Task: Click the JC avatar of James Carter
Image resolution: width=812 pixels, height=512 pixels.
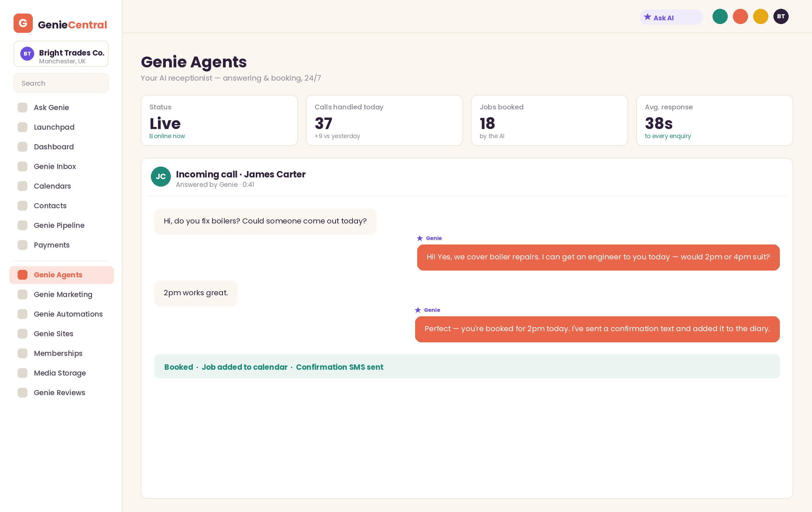Action: tap(161, 176)
